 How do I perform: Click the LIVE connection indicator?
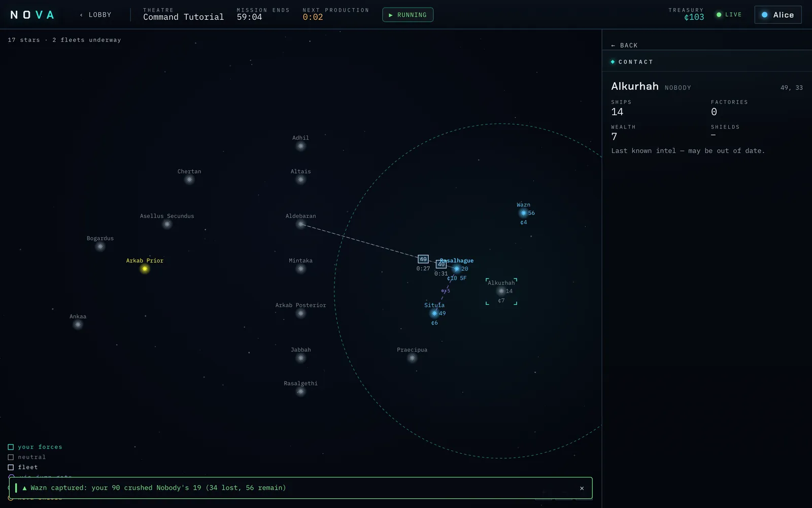click(729, 15)
